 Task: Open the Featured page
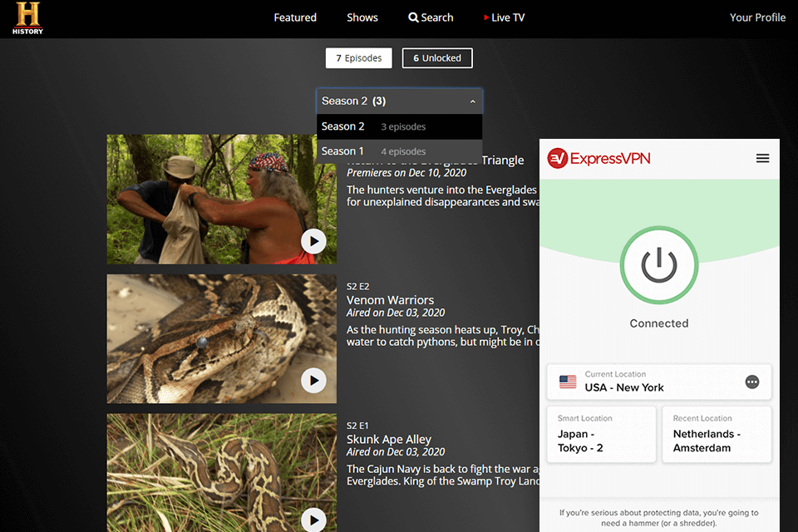[x=295, y=17]
